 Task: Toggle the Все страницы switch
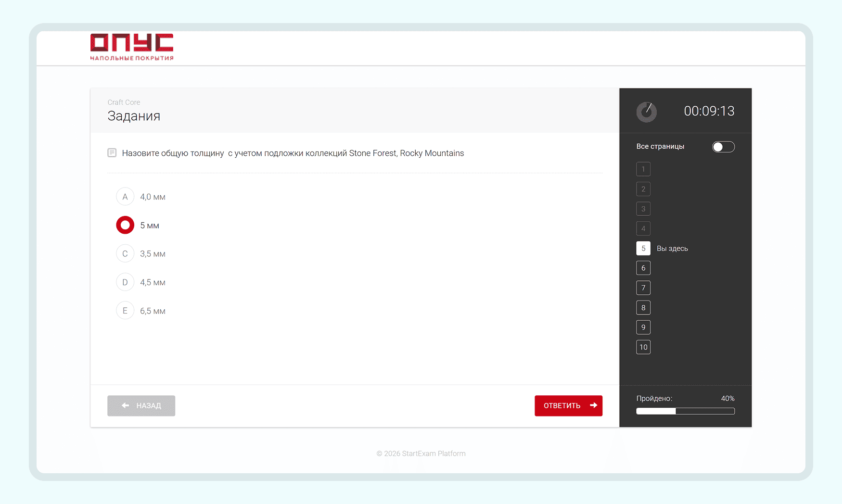pyautogui.click(x=723, y=147)
